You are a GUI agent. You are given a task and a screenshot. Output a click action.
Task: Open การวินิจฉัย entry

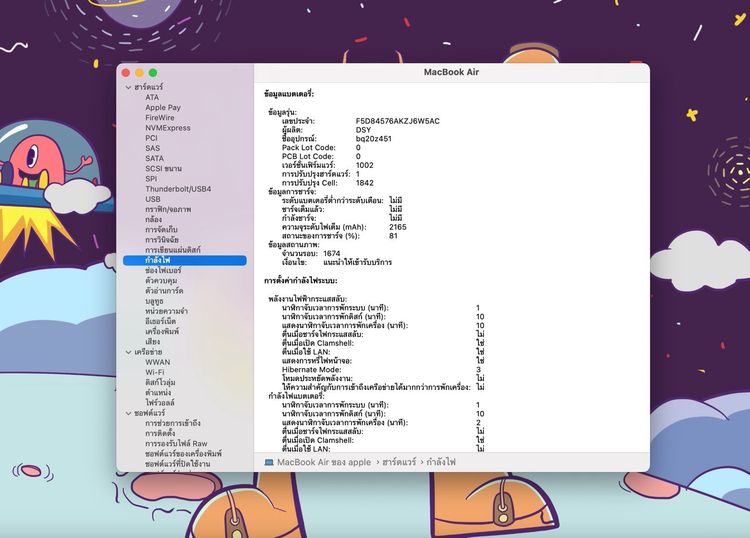tap(162, 240)
